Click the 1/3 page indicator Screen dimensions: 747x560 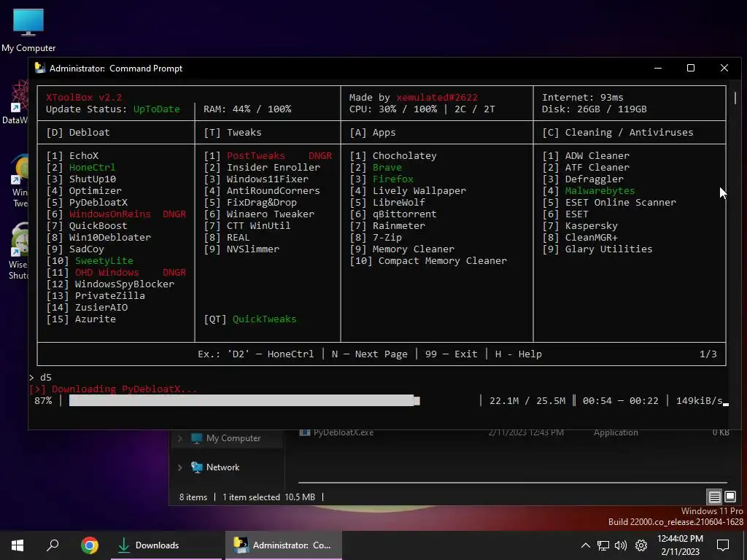(x=708, y=354)
